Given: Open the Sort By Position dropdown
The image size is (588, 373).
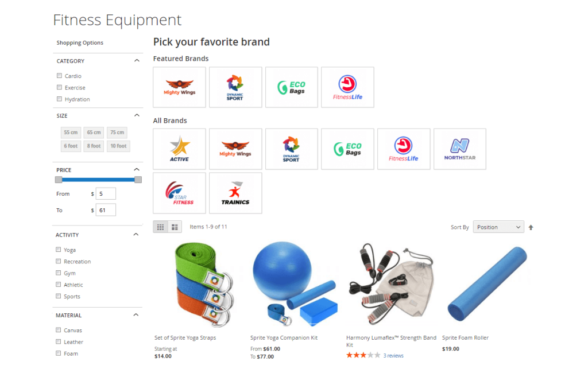Looking at the screenshot, I should click(498, 227).
